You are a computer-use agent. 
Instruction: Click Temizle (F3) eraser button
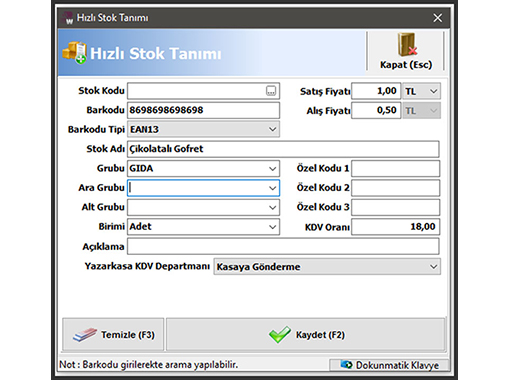point(113,334)
